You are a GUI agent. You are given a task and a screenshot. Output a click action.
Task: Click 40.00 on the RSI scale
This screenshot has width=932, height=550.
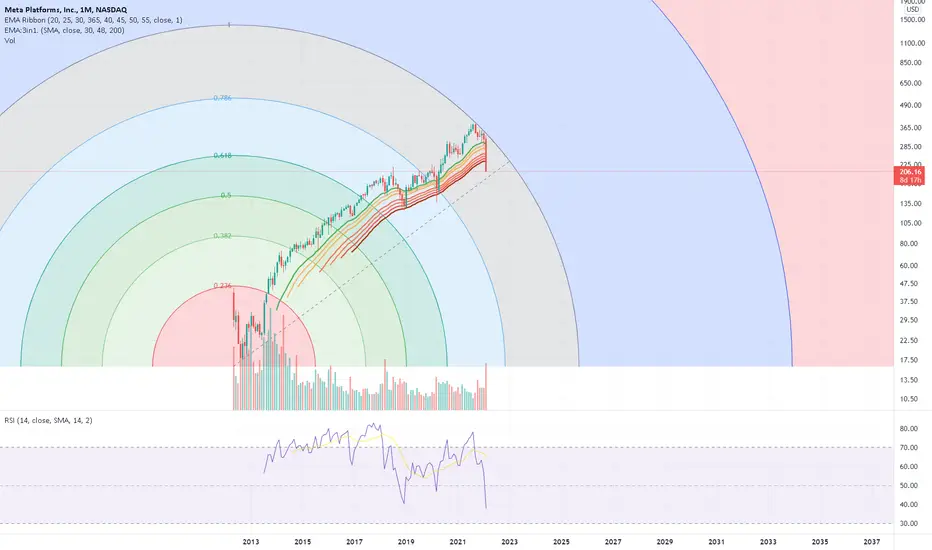click(909, 505)
